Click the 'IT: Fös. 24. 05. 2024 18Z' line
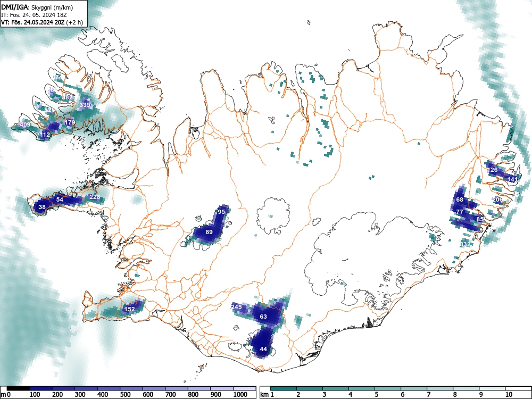The image size is (532, 399). (34, 15)
